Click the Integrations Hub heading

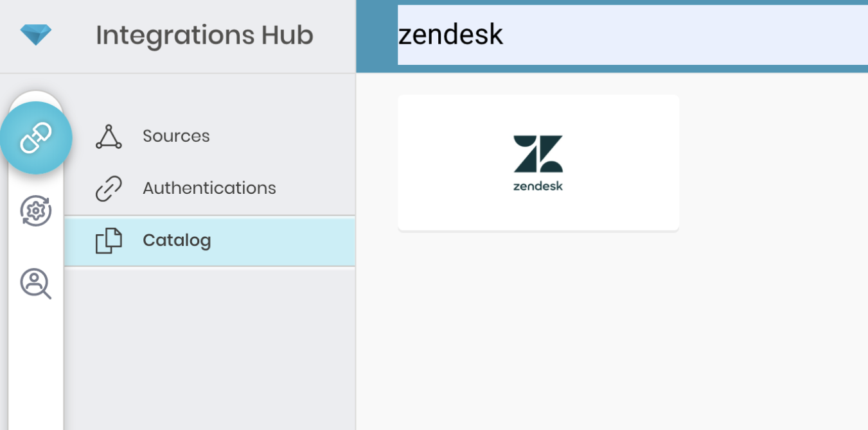[x=204, y=35]
